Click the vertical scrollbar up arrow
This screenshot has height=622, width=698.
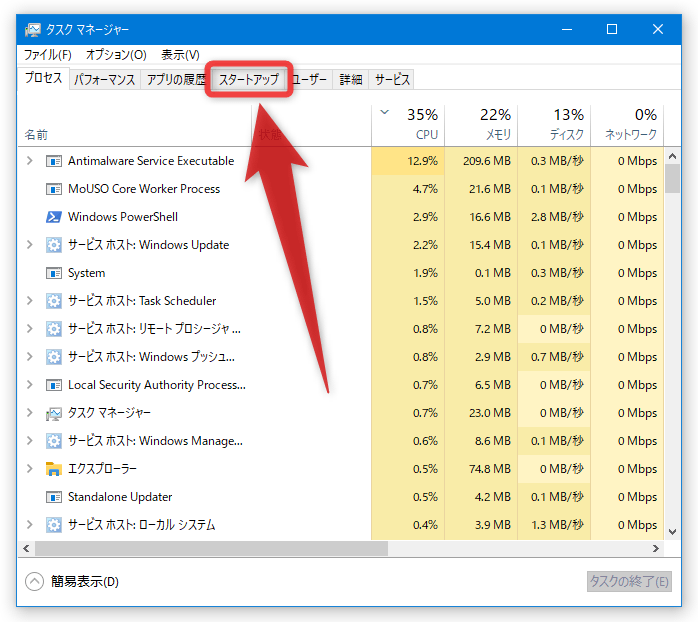coord(673,156)
